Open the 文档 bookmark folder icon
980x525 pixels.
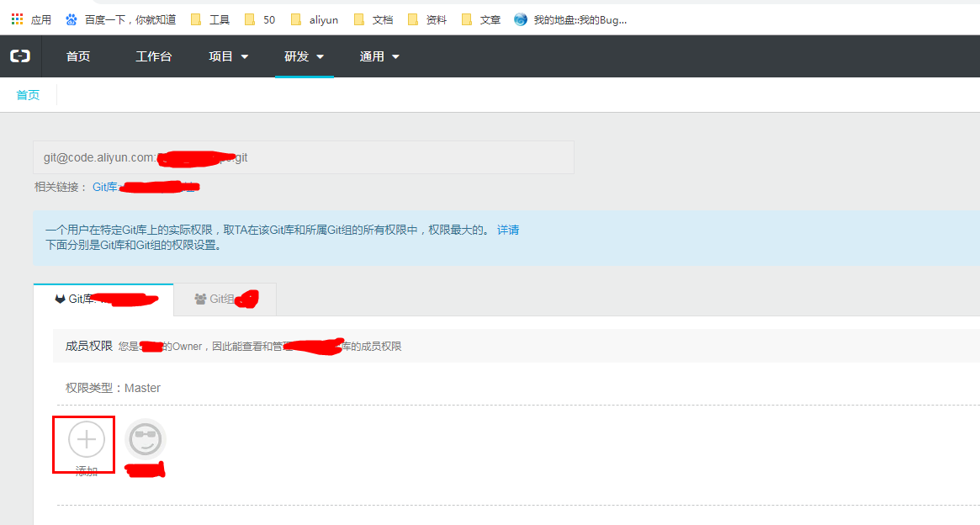coord(360,19)
